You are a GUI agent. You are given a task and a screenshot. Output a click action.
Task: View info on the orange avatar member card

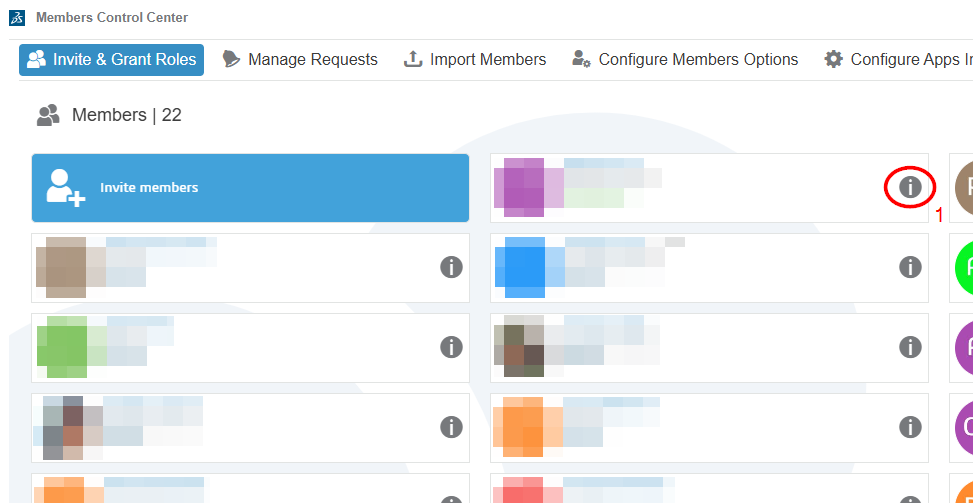tap(910, 427)
